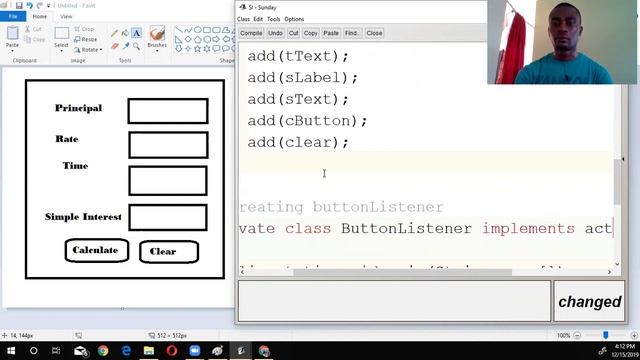This screenshot has width=640, height=360.
Task: Open Zoom from the taskbar
Action: pyautogui.click(x=195, y=351)
